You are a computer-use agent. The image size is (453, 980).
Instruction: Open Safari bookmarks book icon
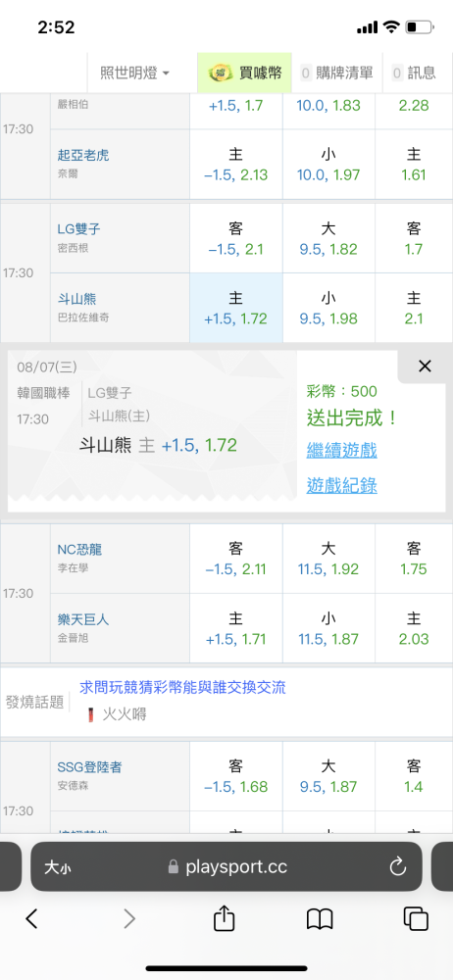(x=319, y=919)
